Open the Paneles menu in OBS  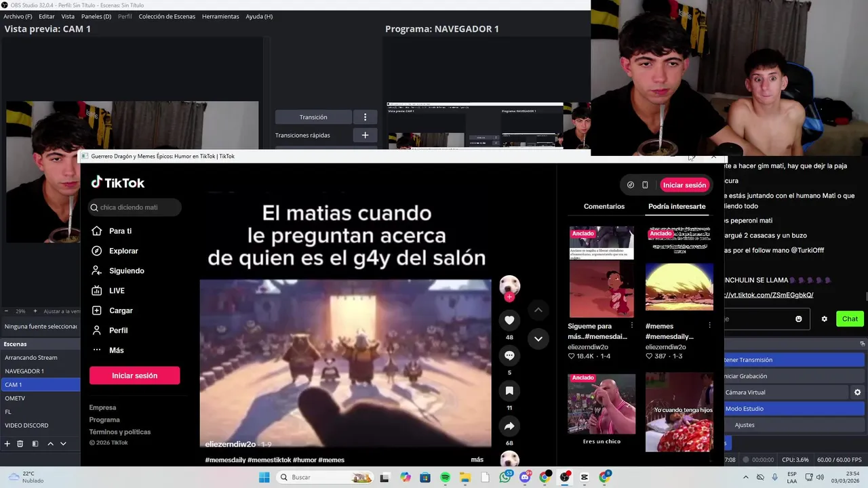click(96, 16)
